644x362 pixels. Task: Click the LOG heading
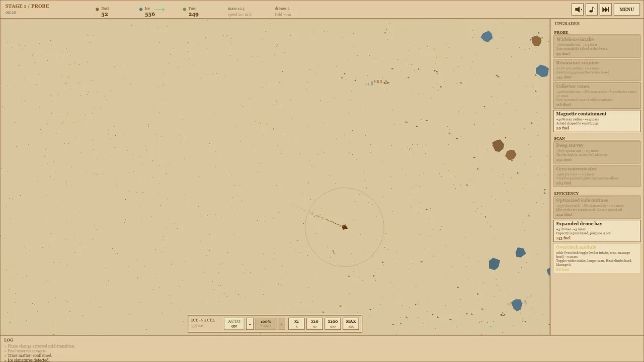(x=9, y=340)
